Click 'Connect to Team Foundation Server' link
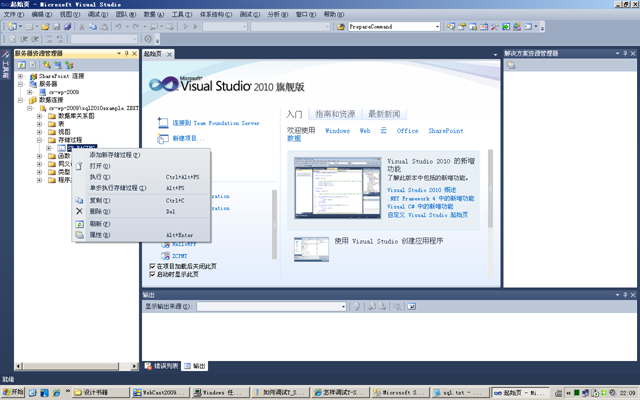Image resolution: width=640 pixels, height=400 pixels. [216, 123]
